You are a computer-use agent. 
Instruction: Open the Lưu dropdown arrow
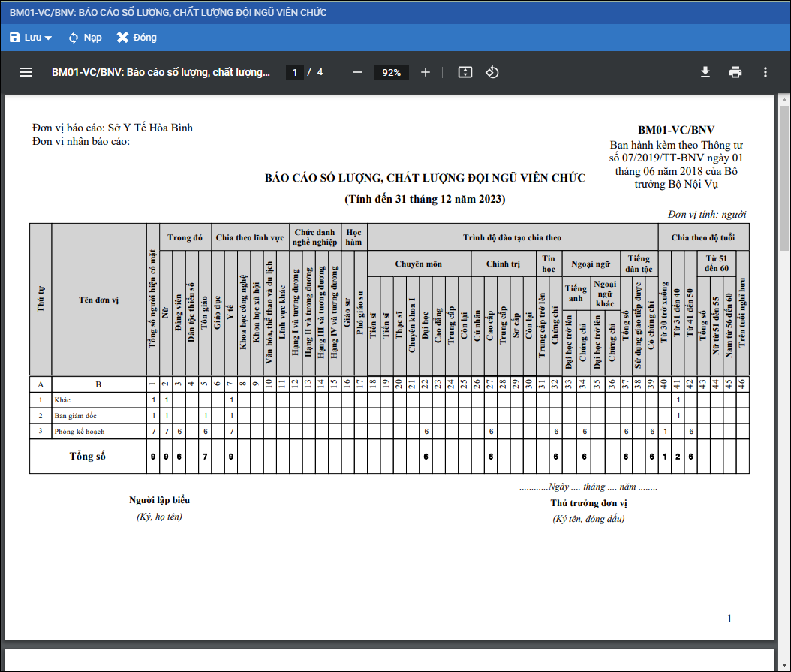tap(48, 38)
